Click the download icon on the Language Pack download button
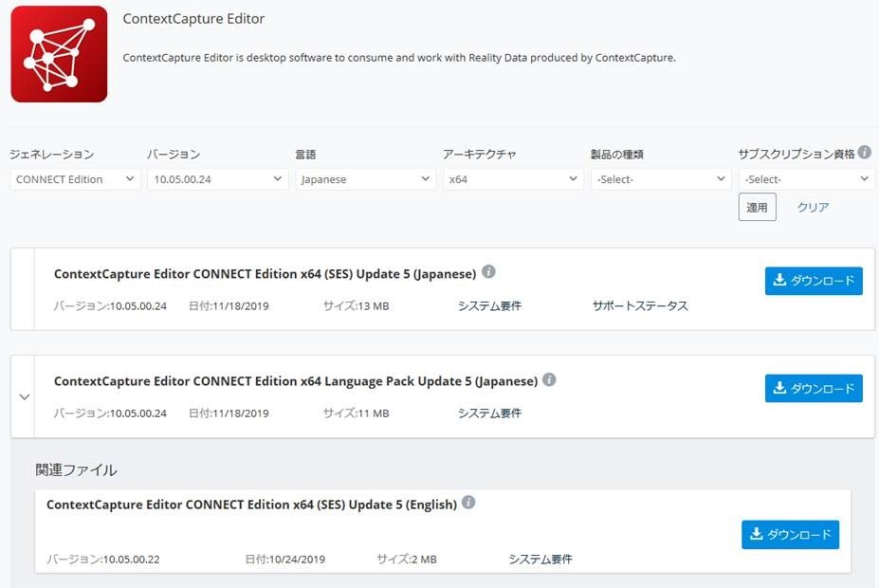Image resolution: width=879 pixels, height=588 pixels. tap(779, 388)
